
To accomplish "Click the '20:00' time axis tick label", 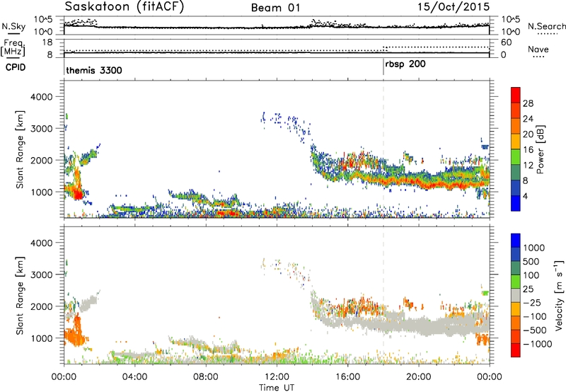I will 419,377.
